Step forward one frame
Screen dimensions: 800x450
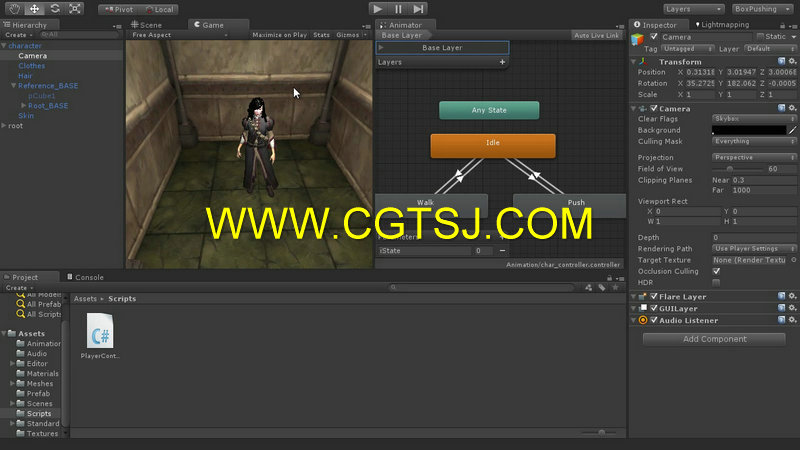[418, 9]
